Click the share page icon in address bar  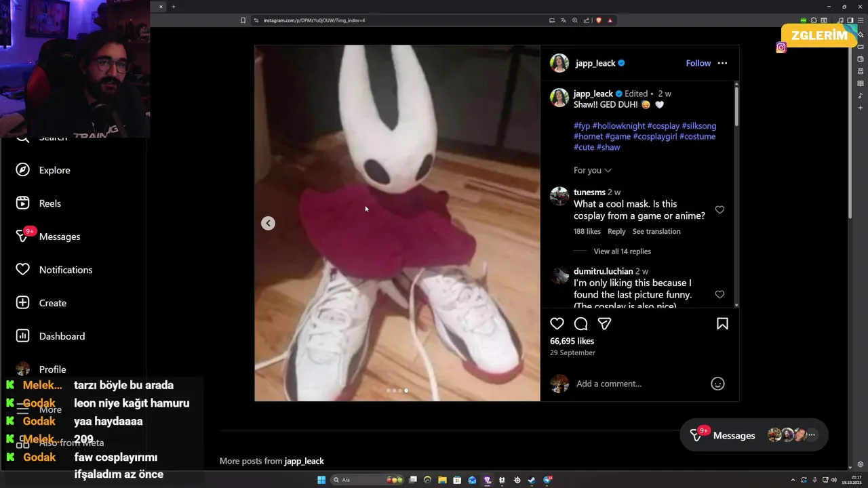587,20
